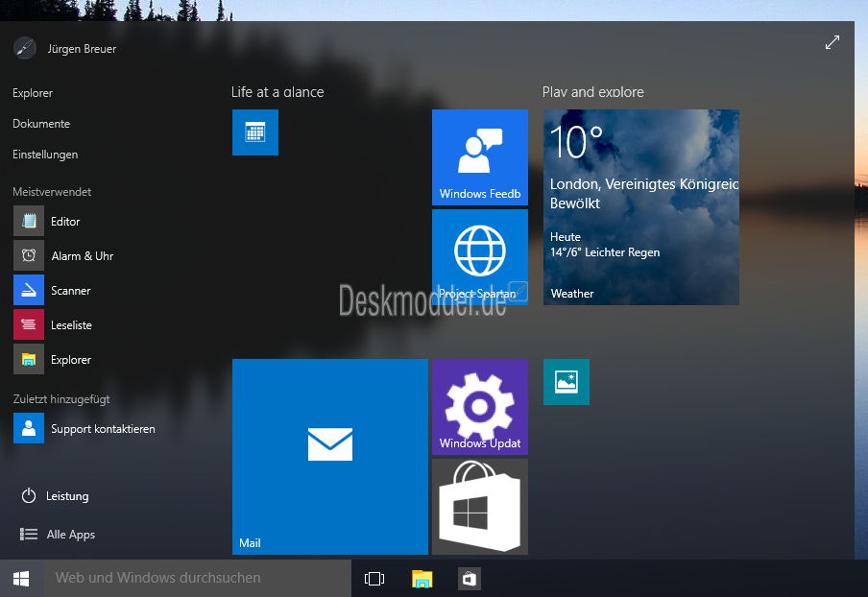This screenshot has height=597, width=868.
Task: Click the Life at a glance group title
Action: (277, 92)
